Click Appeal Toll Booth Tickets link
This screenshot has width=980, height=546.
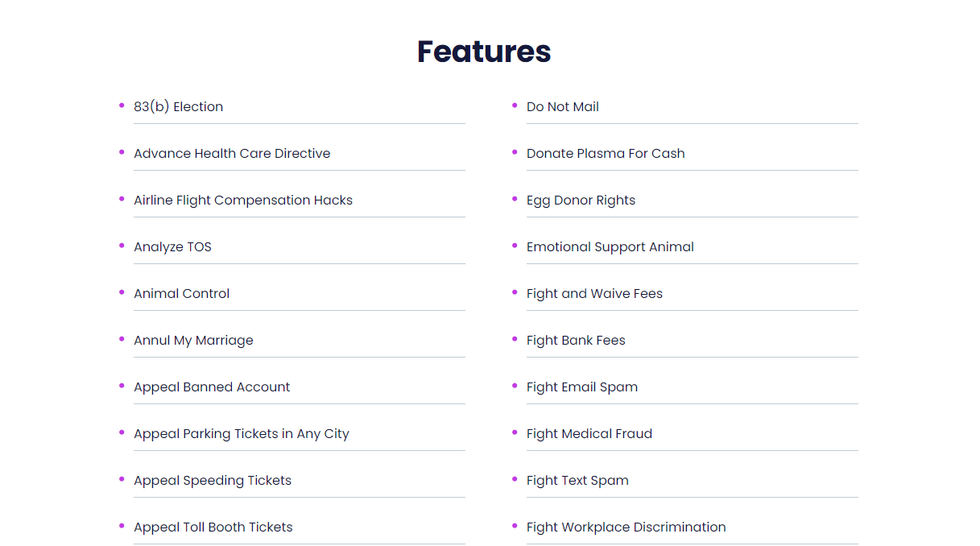pyautogui.click(x=213, y=527)
